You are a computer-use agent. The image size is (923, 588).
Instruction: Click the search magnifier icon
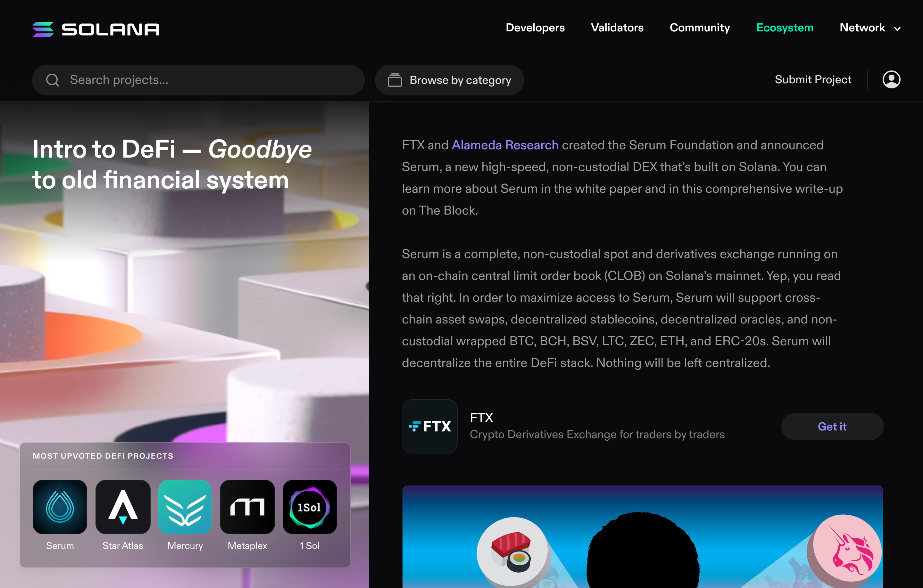pyautogui.click(x=53, y=80)
